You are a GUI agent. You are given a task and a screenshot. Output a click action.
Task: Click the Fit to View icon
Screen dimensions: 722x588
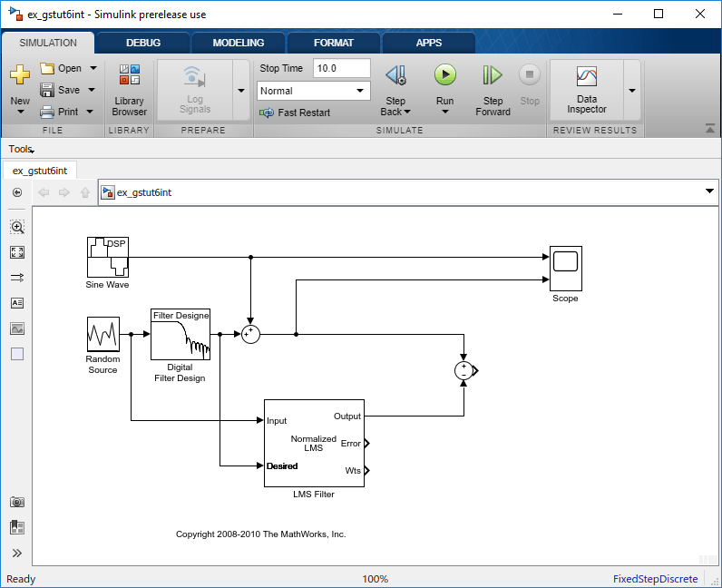(17, 252)
